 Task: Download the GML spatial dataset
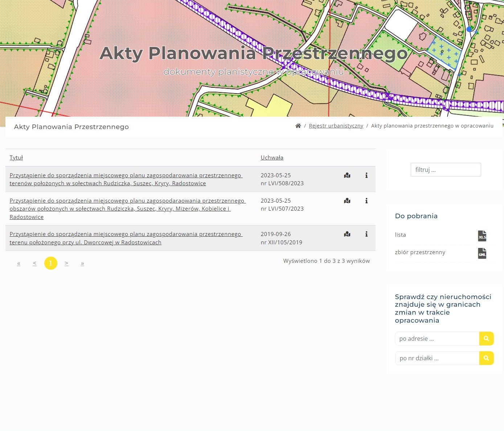(x=482, y=253)
